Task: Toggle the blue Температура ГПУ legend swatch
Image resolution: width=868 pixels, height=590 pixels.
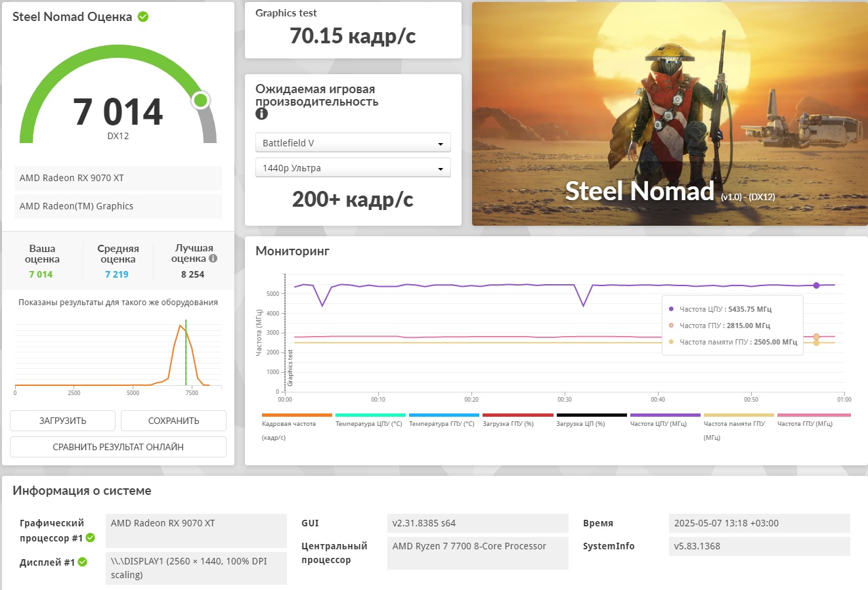Action: [444, 415]
